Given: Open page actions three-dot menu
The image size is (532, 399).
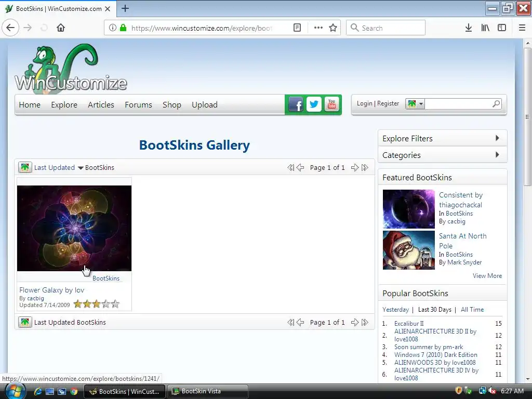Looking at the screenshot, I should pyautogui.click(x=318, y=28).
